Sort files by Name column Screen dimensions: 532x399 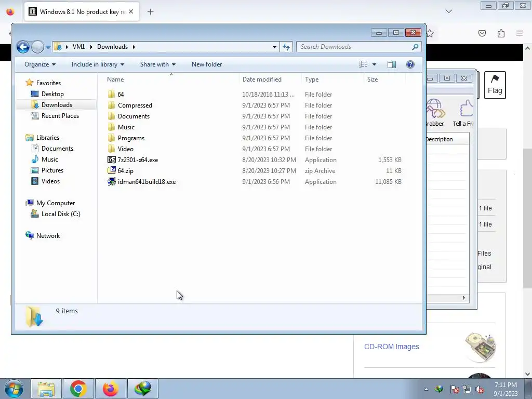(115, 79)
